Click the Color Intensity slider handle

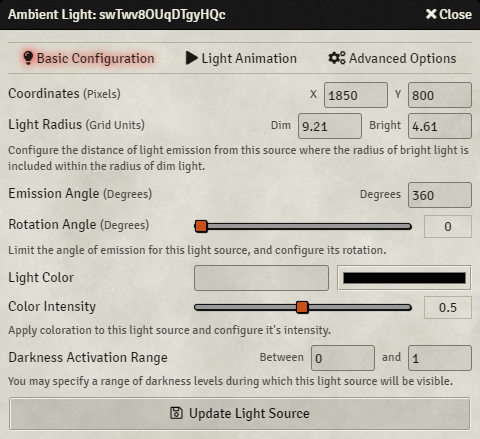(x=302, y=307)
